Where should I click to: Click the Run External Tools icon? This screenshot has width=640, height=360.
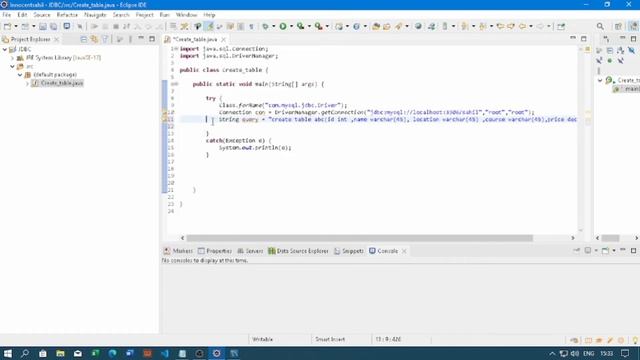(318, 26)
